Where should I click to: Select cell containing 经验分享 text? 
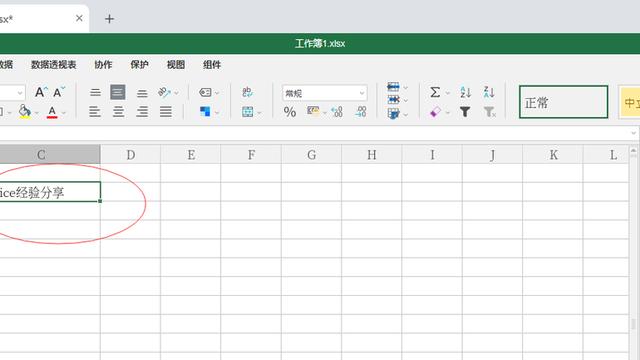tap(50, 192)
